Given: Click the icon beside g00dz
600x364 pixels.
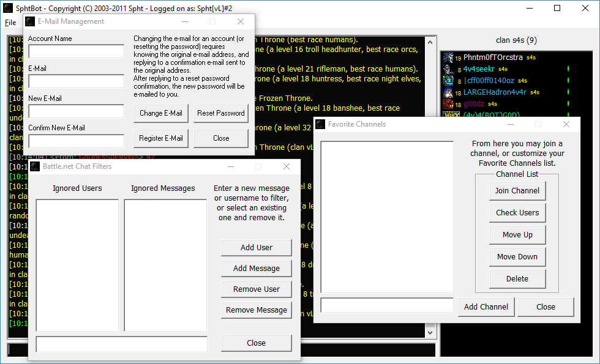Looking at the screenshot, I should pos(448,104).
